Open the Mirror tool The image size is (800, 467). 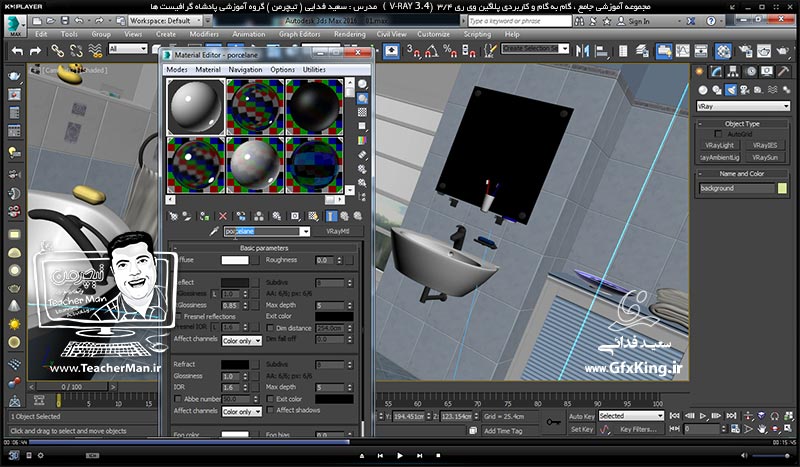pyautogui.click(x=582, y=51)
